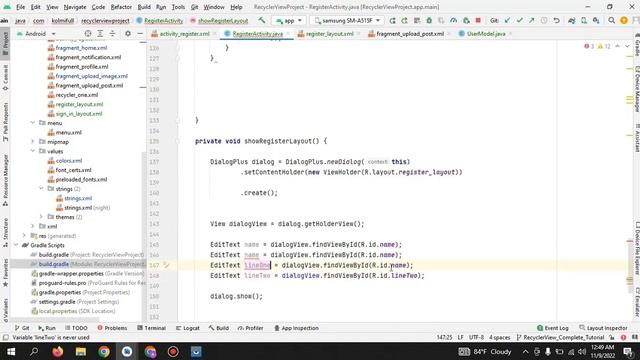Collapse the values folder
The image size is (640, 360).
click(x=33, y=151)
